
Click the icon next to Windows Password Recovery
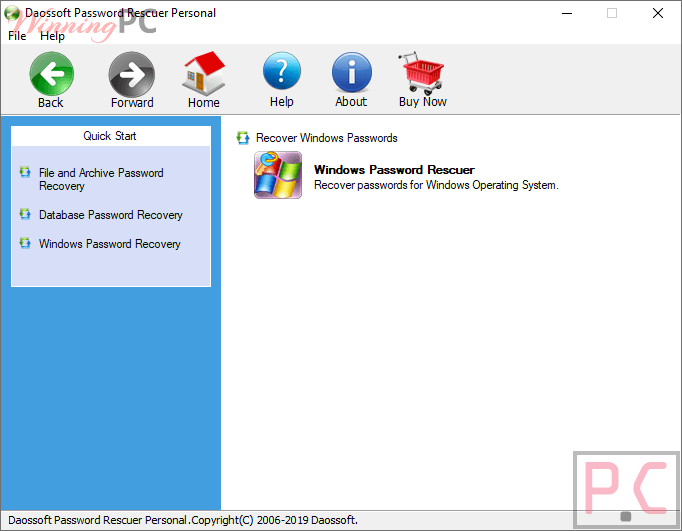click(25, 243)
